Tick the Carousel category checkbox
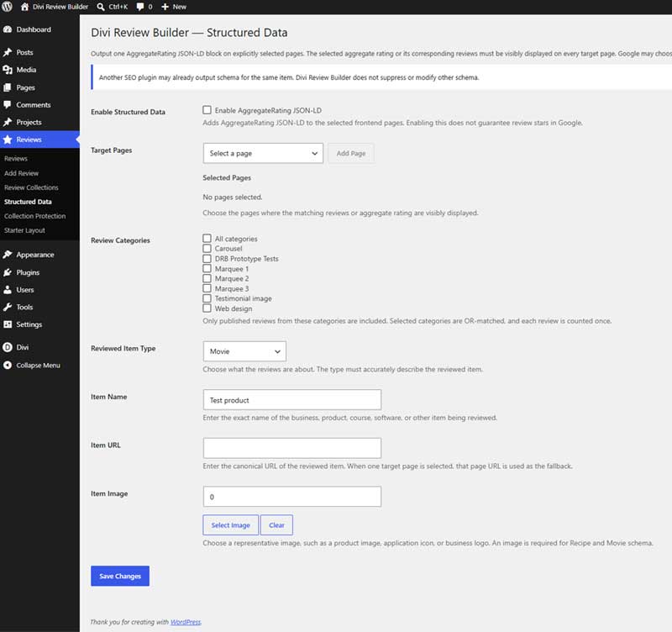This screenshot has width=672, height=632. click(x=207, y=248)
